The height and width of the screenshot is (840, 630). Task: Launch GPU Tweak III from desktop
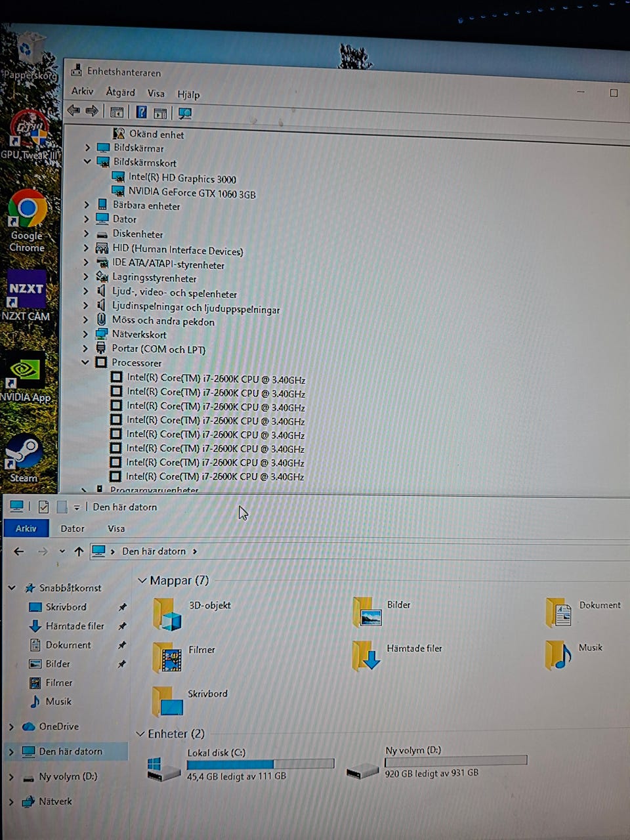point(29,135)
